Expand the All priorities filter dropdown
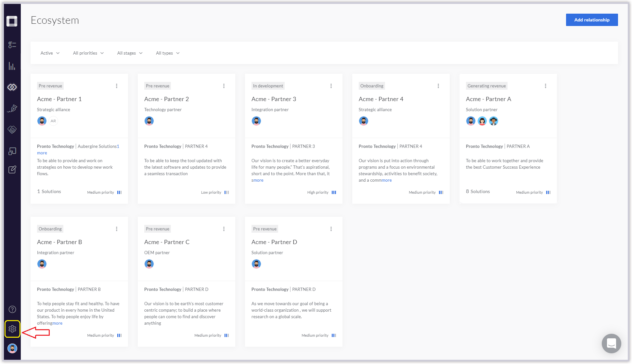Image resolution: width=632 pixels, height=364 pixels. click(x=88, y=53)
